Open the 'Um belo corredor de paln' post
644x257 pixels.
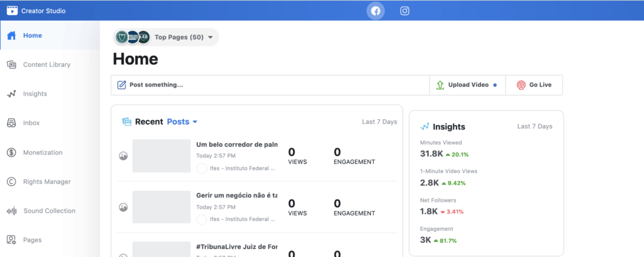click(236, 145)
